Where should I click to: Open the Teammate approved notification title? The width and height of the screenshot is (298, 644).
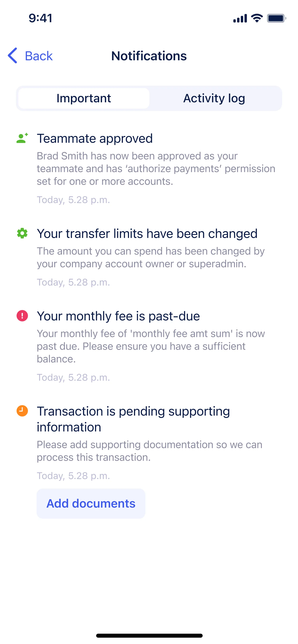95,138
